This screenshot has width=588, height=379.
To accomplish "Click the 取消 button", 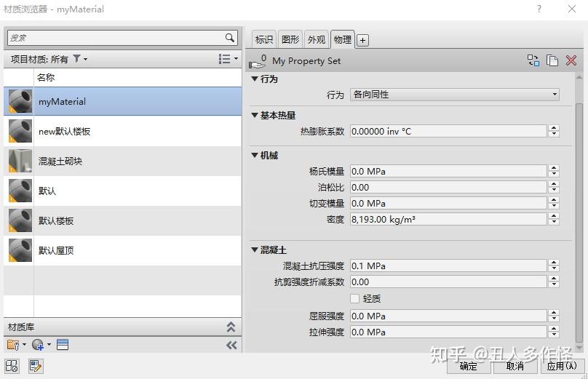I will 515,366.
